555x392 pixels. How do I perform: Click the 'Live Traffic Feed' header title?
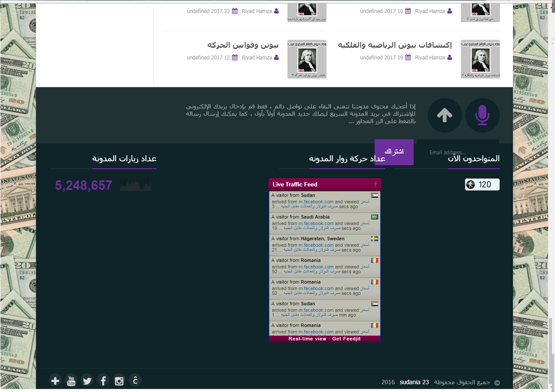coord(295,184)
